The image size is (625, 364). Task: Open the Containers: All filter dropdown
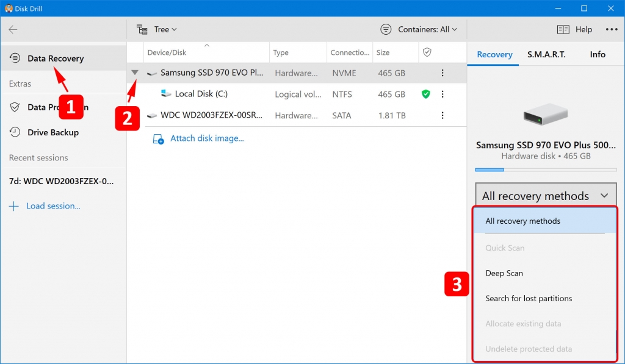pos(419,29)
